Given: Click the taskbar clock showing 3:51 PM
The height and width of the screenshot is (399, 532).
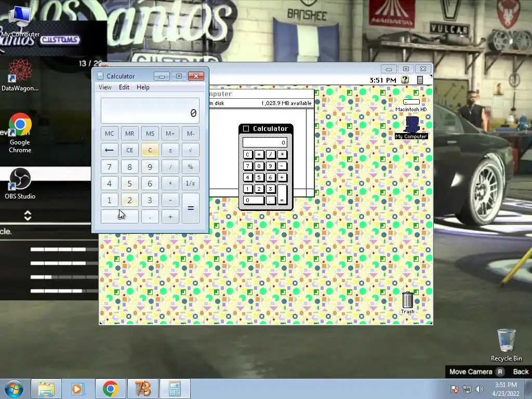Looking at the screenshot, I should point(506,389).
